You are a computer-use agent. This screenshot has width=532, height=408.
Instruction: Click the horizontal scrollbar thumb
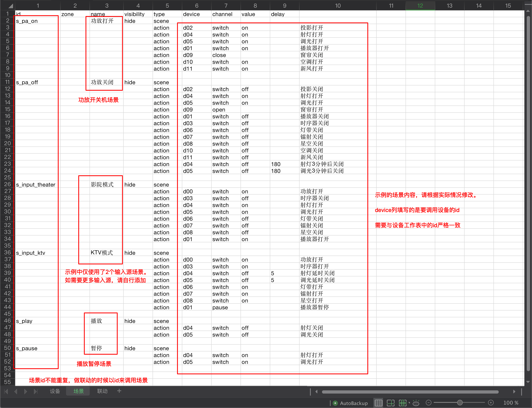(x=410, y=392)
